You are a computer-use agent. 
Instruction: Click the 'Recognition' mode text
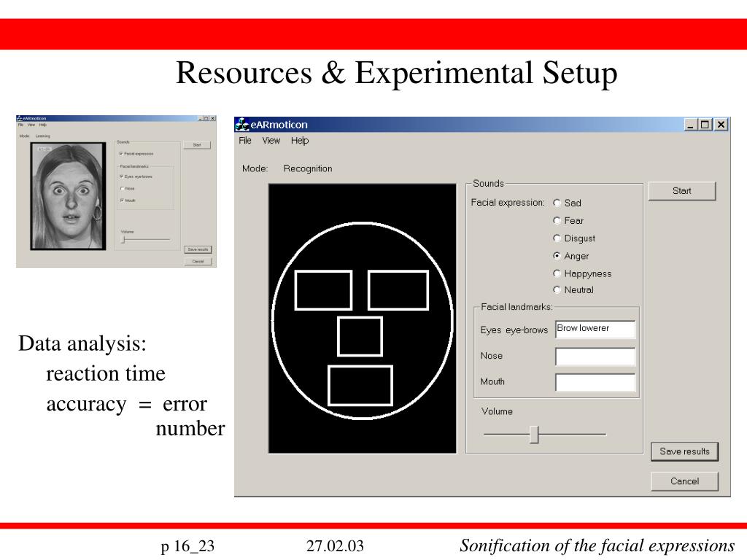[x=308, y=168]
